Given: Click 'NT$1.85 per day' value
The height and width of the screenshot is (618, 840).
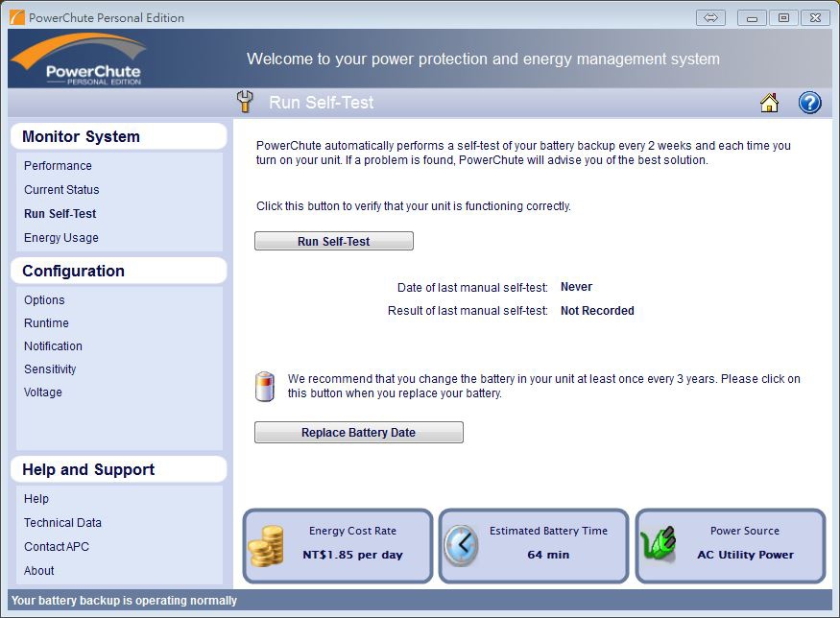Looking at the screenshot, I should click(x=352, y=555).
